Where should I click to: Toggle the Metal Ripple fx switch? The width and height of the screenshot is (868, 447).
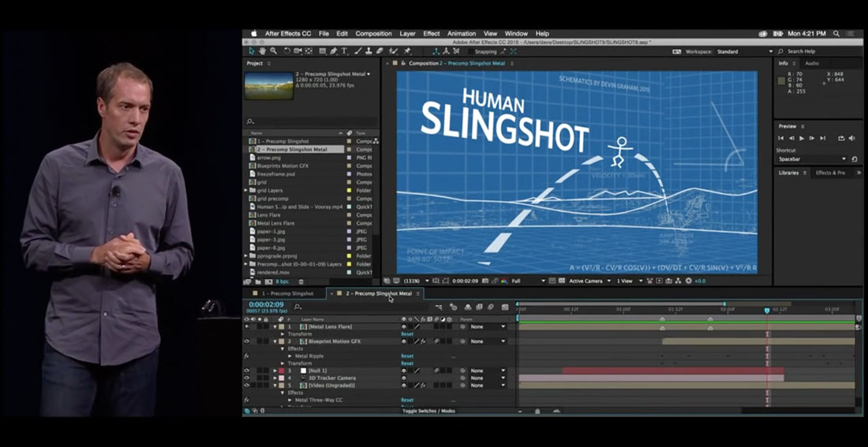tap(246, 356)
